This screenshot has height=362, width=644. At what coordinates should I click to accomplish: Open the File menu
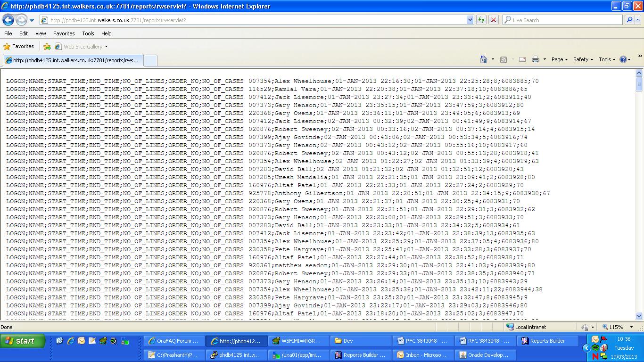click(x=8, y=33)
